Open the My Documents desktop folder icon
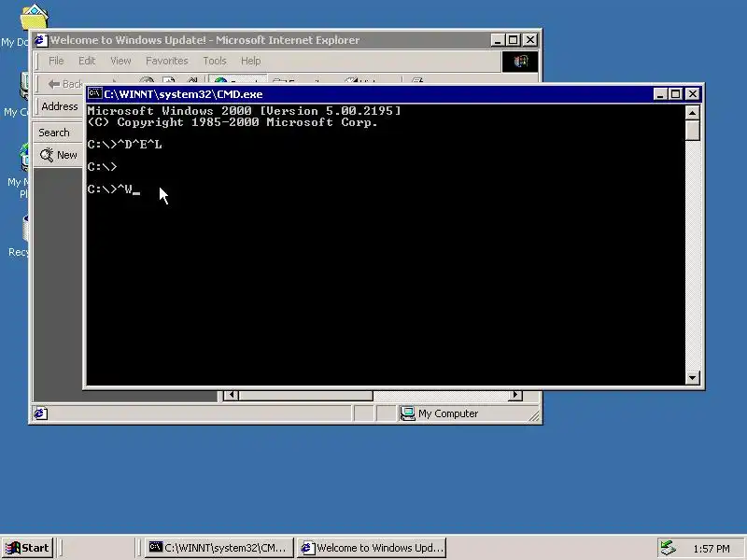747x560 pixels. tap(35, 17)
